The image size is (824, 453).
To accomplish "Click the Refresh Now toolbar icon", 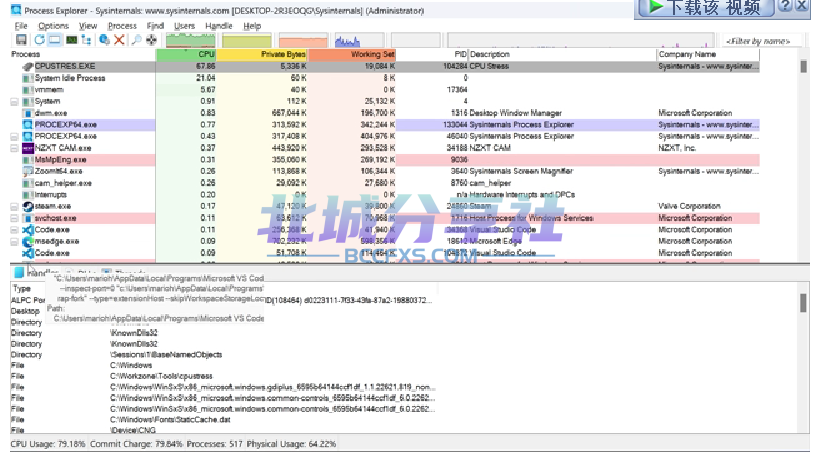I will [x=39, y=40].
